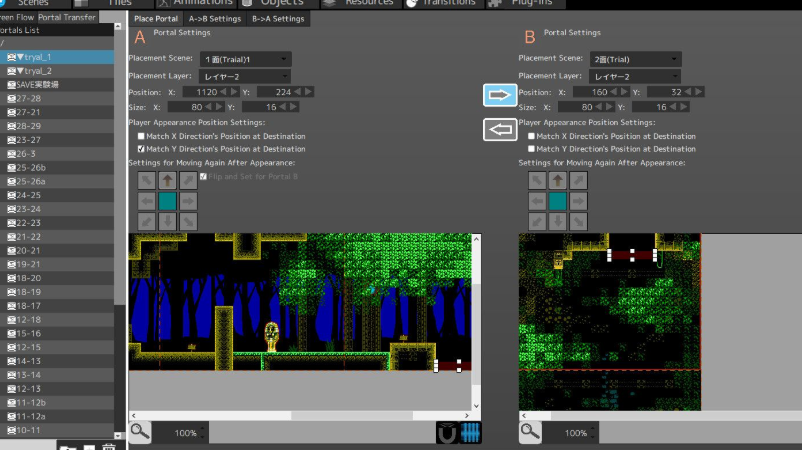802x450 pixels.
Task: Select right move direction for Portal B
Action: [578, 201]
